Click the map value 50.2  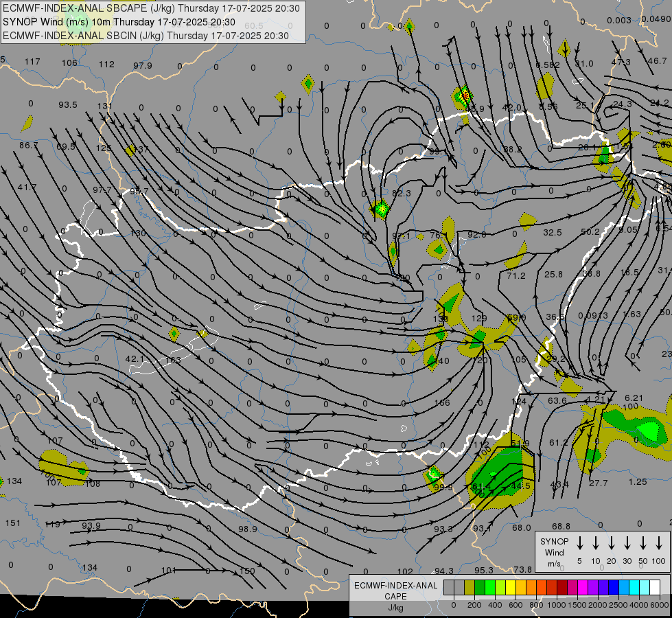[590, 232]
